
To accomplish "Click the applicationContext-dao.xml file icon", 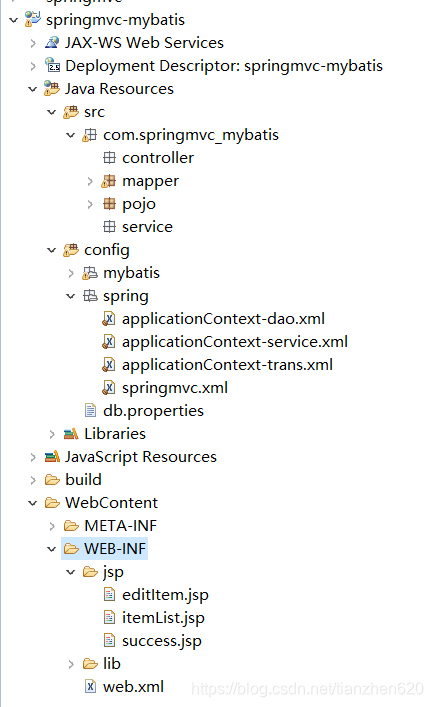I will click(109, 319).
